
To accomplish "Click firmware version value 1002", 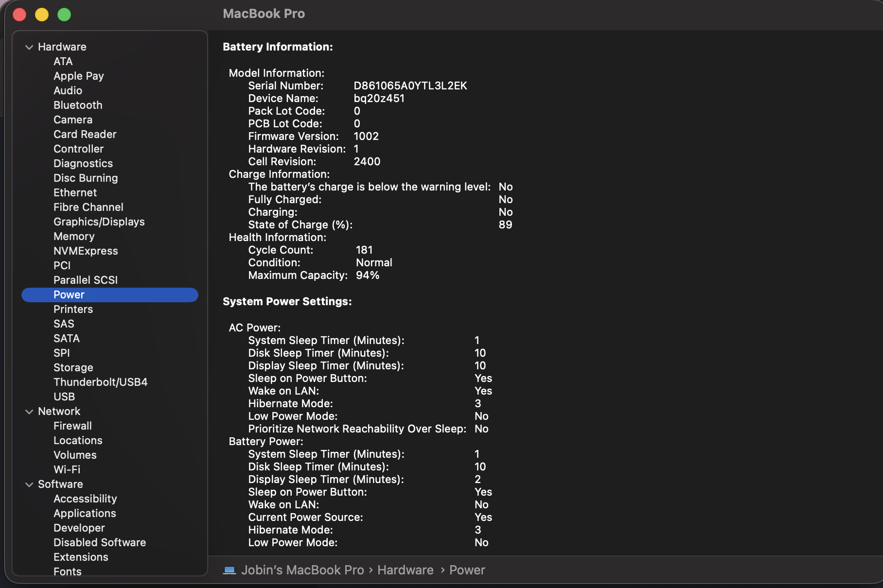I will click(x=366, y=136).
